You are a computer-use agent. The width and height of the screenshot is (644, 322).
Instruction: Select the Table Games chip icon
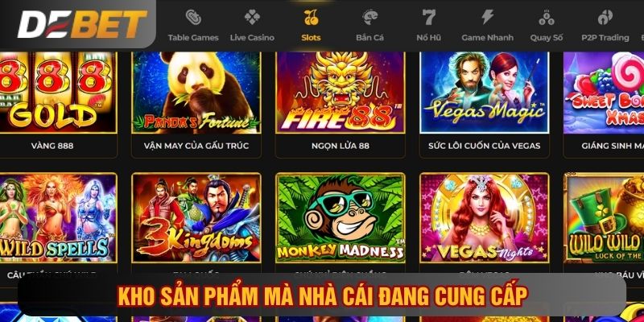pyautogui.click(x=193, y=17)
